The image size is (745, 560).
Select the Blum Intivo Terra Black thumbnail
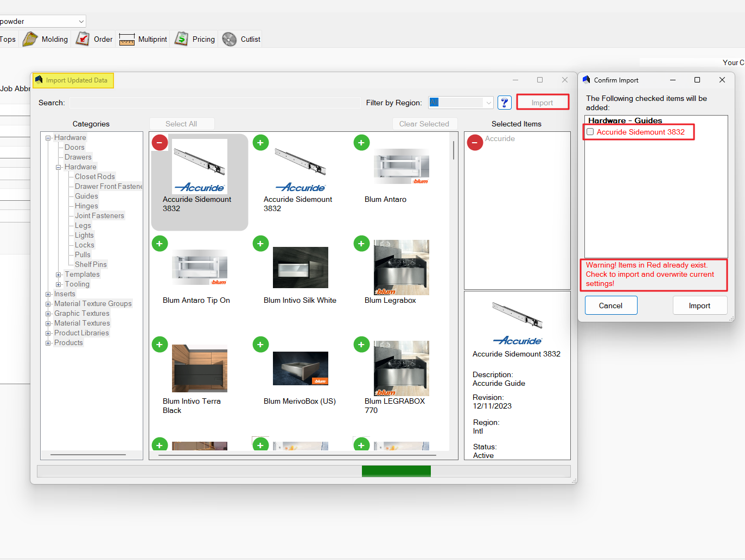(x=200, y=368)
